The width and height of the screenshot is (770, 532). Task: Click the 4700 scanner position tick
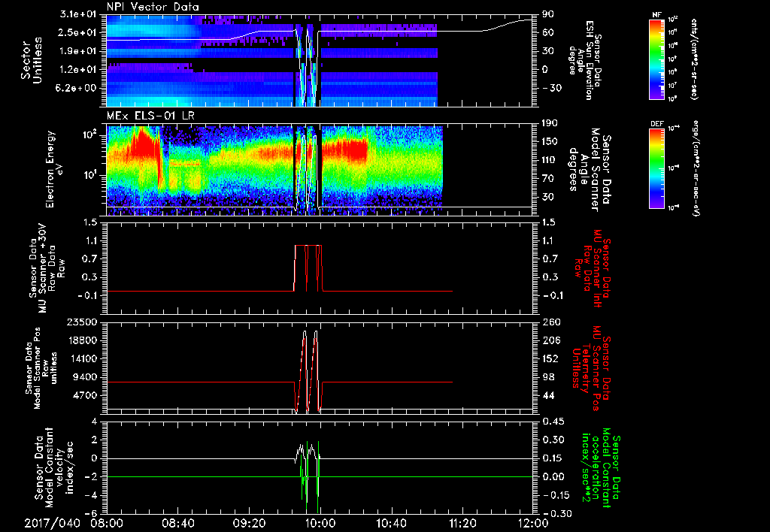click(x=86, y=395)
